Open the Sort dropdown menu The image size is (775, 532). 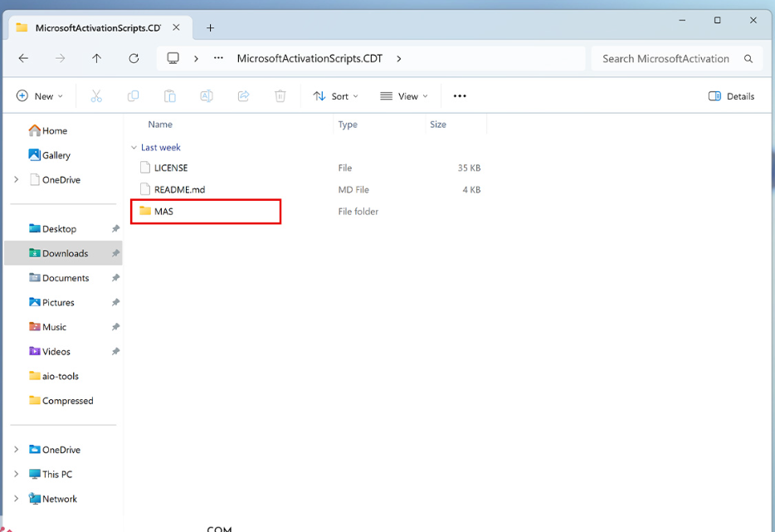(x=335, y=96)
